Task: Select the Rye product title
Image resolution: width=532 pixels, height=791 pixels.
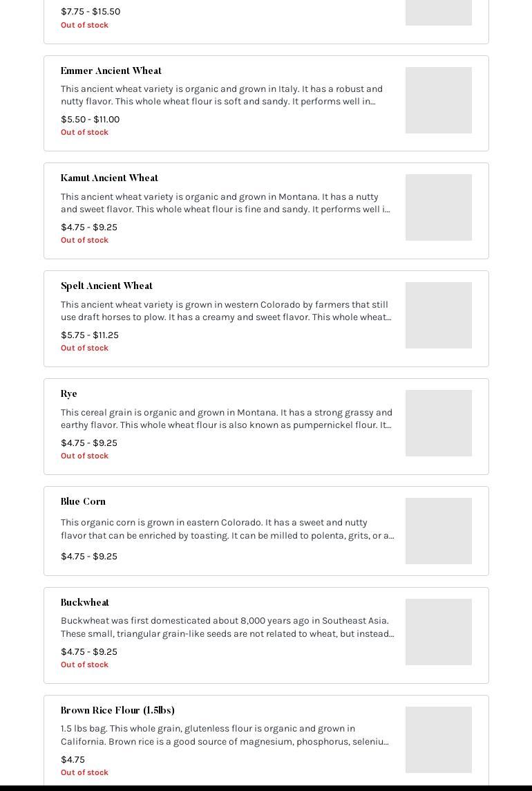Action: pyautogui.click(x=69, y=394)
